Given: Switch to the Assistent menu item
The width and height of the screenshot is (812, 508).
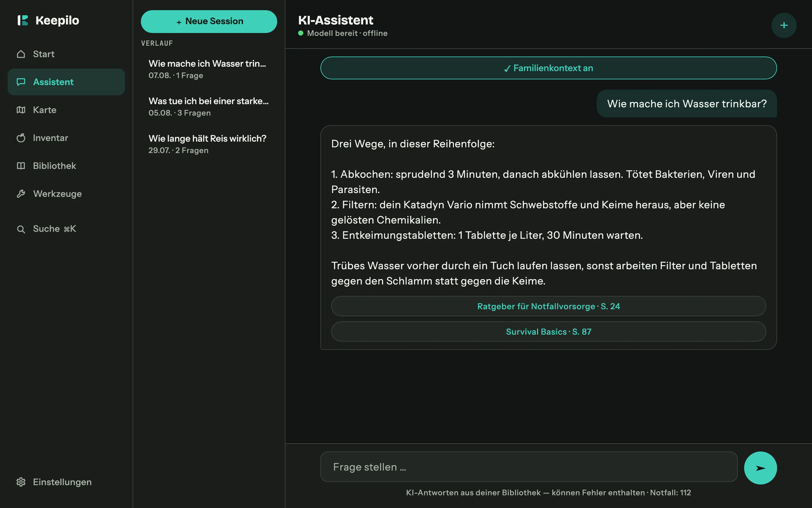Looking at the screenshot, I should click(66, 82).
